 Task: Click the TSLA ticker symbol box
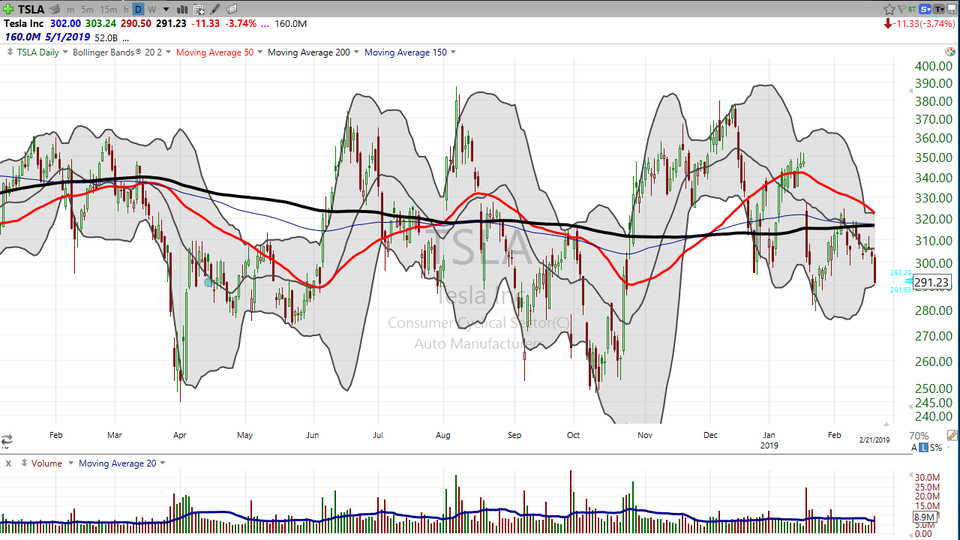[x=31, y=9]
